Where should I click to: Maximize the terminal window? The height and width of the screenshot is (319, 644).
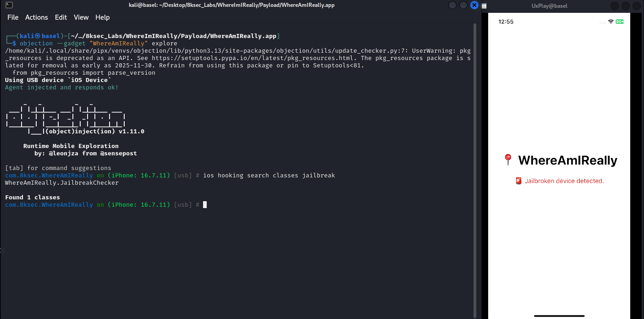click(x=463, y=5)
